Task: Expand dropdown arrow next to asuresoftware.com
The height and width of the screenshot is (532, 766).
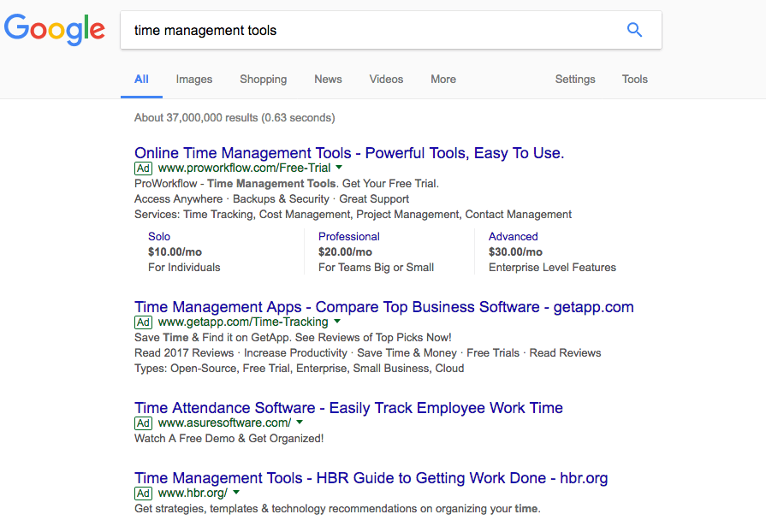Action: click(x=300, y=423)
